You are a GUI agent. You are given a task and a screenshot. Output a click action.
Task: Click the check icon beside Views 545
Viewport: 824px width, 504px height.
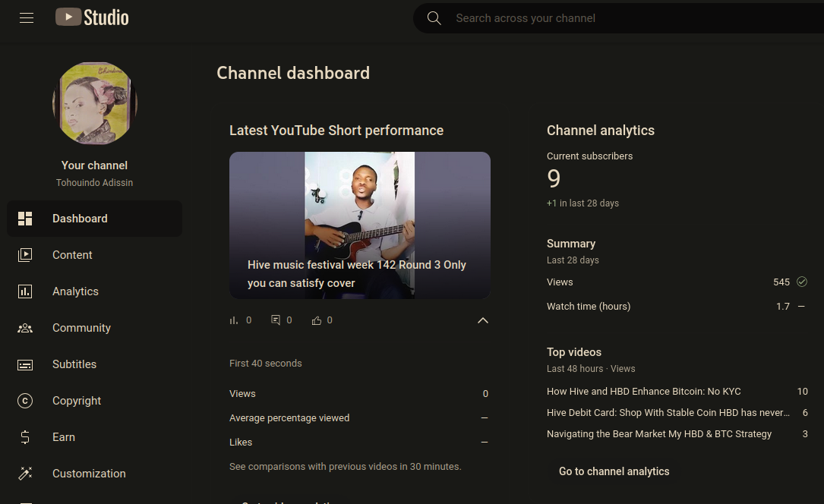(x=802, y=282)
